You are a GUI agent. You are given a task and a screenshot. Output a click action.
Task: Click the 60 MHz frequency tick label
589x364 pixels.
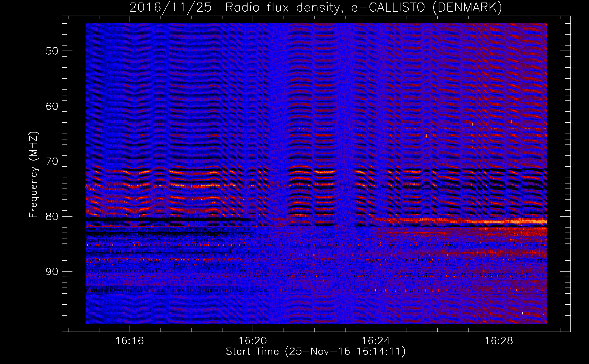pyautogui.click(x=52, y=106)
